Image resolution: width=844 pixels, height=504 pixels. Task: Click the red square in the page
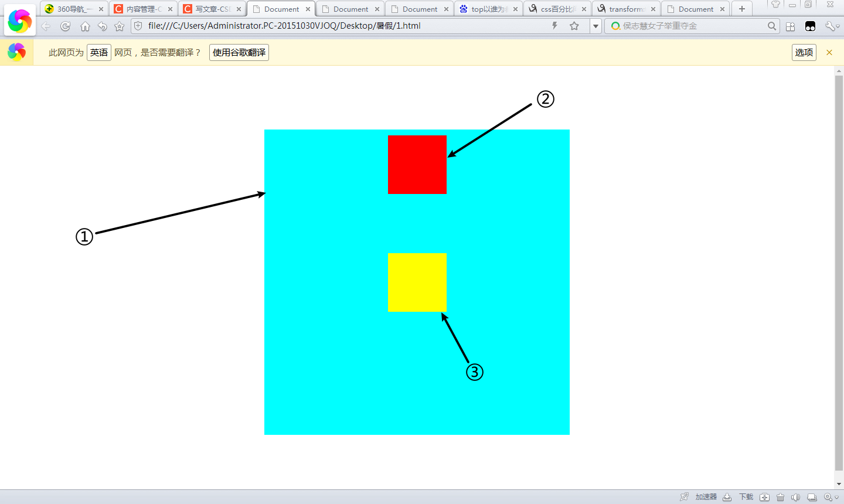(417, 165)
